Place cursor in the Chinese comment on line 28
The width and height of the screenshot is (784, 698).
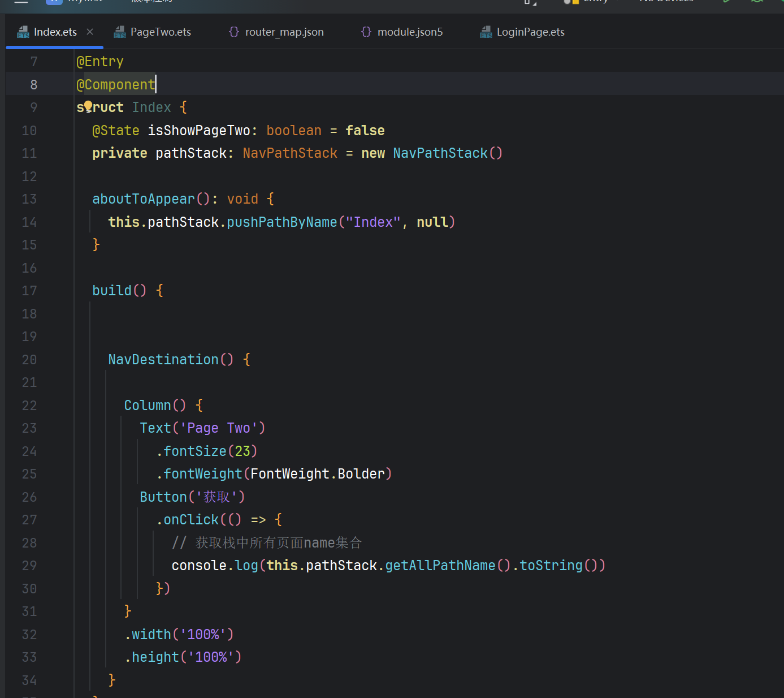tap(278, 543)
